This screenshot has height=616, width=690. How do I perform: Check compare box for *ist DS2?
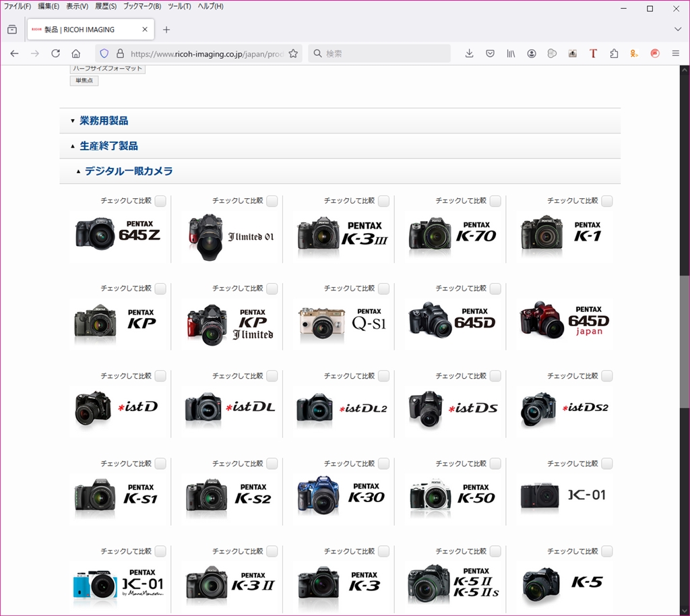pos(607,376)
